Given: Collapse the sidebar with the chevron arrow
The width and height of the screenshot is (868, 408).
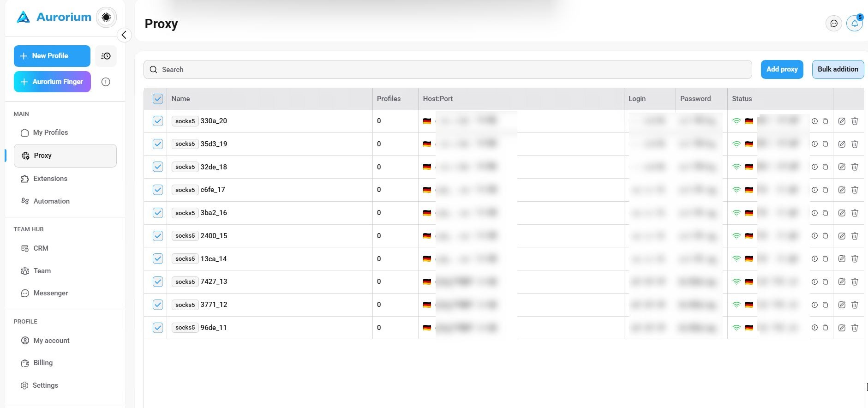Looking at the screenshot, I should click(124, 35).
